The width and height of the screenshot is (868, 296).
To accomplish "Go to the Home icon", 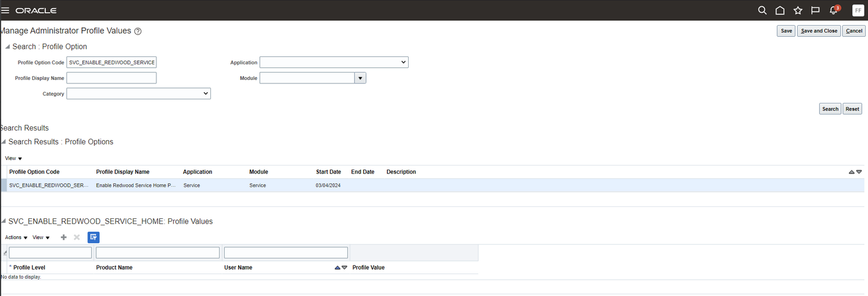I will [780, 10].
